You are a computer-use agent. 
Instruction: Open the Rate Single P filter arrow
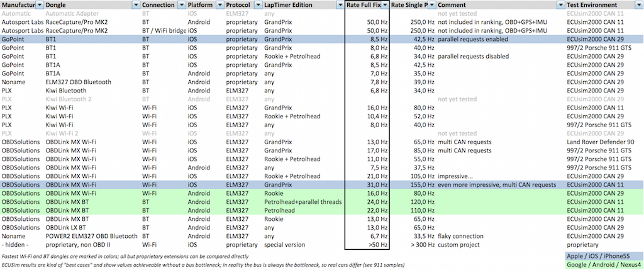click(x=431, y=5)
